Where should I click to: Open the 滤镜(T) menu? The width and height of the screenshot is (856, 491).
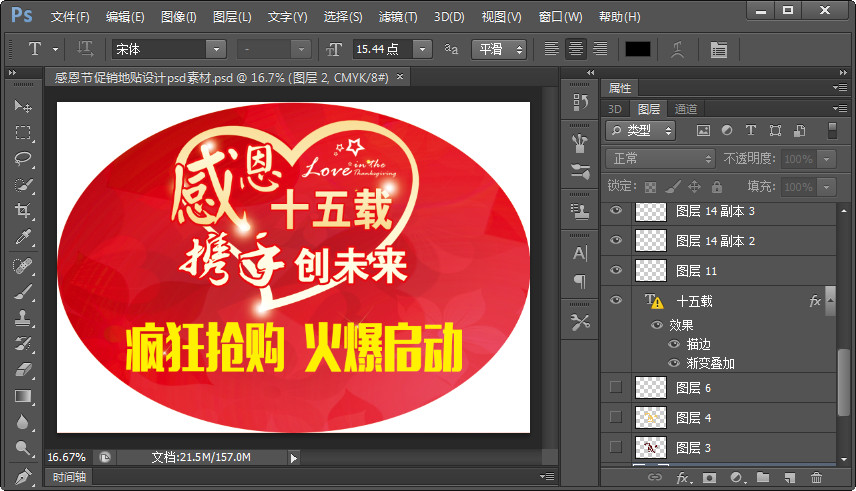tap(398, 17)
